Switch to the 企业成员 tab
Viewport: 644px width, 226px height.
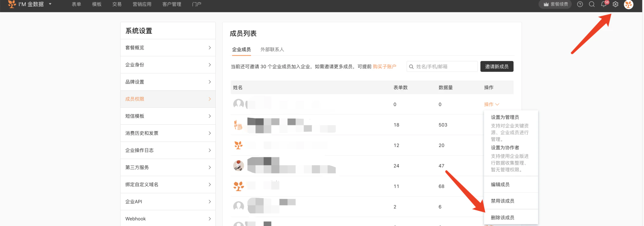click(x=241, y=50)
